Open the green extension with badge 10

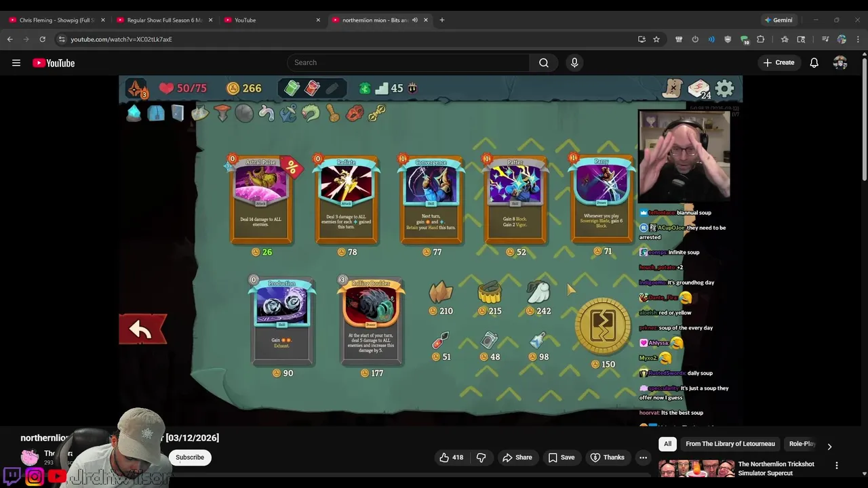click(745, 40)
